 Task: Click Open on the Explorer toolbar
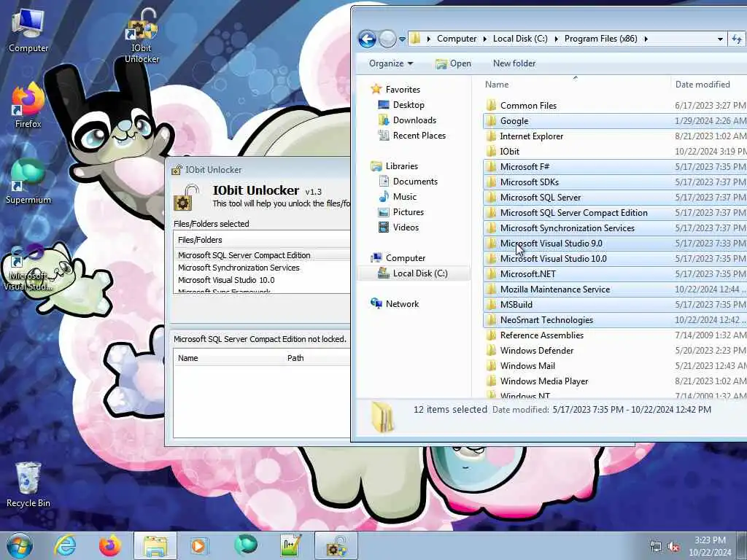click(453, 63)
